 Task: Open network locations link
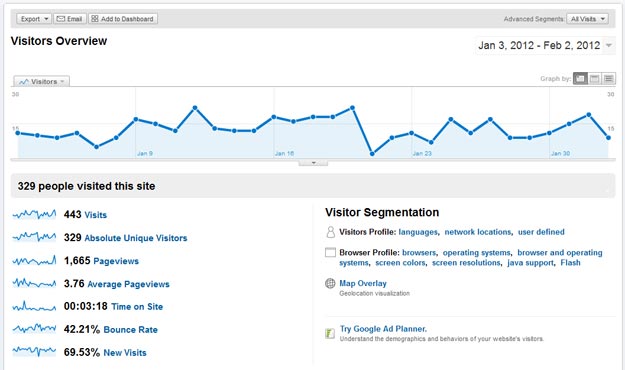pos(478,232)
